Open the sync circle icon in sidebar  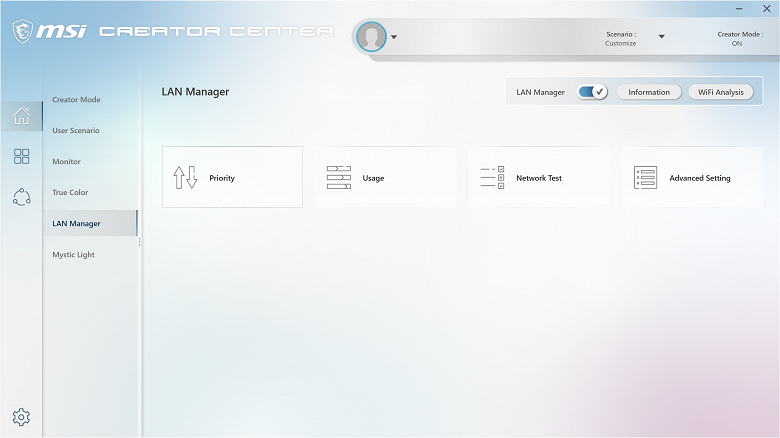pos(21,197)
